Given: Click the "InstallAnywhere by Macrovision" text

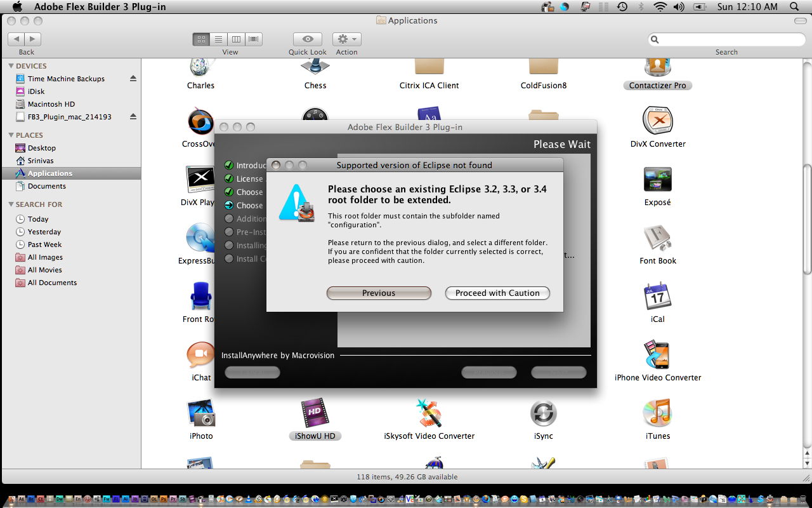Looking at the screenshot, I should [278, 356].
